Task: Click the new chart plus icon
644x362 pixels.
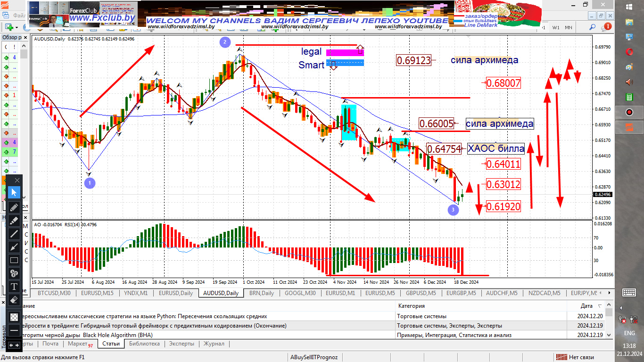Action: [9, 27]
